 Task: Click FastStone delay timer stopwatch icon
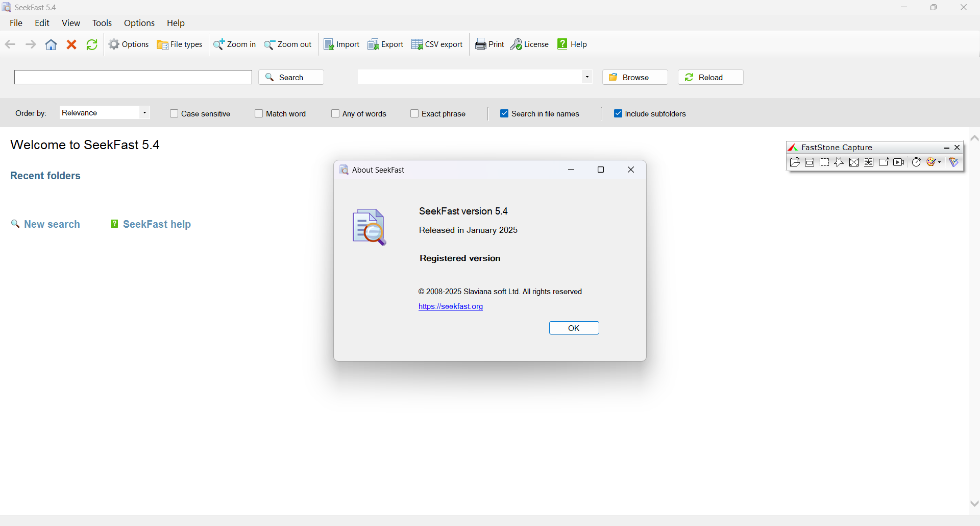pos(917,162)
